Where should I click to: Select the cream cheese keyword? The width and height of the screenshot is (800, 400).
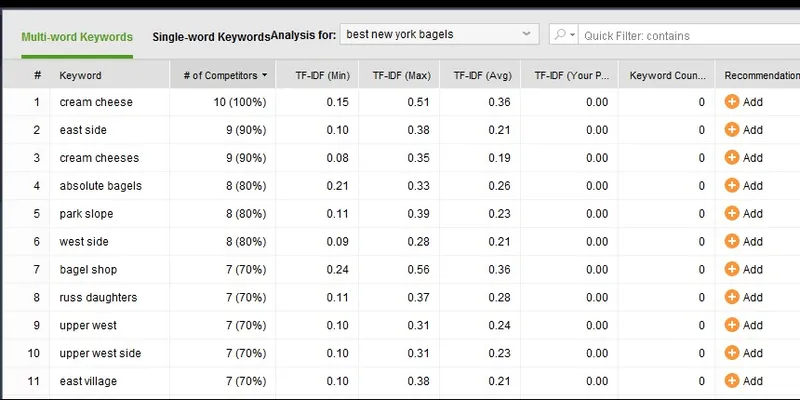coord(96,102)
